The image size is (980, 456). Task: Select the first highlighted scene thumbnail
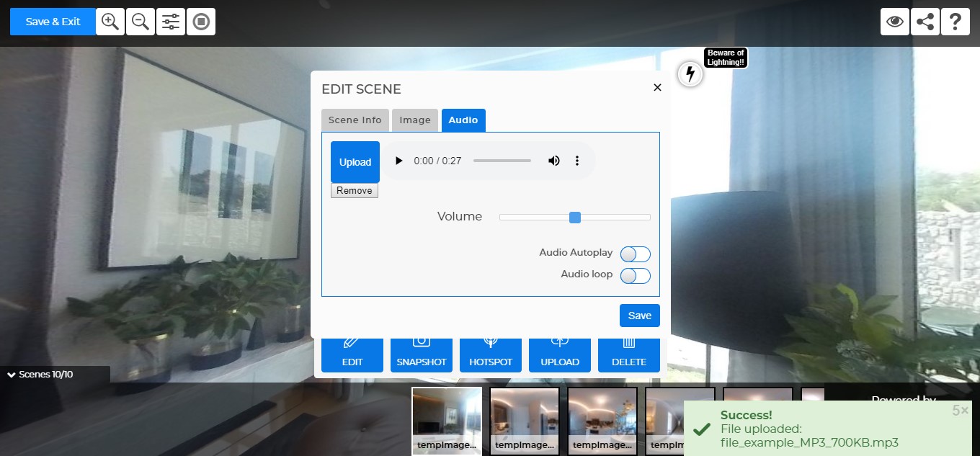pyautogui.click(x=447, y=421)
